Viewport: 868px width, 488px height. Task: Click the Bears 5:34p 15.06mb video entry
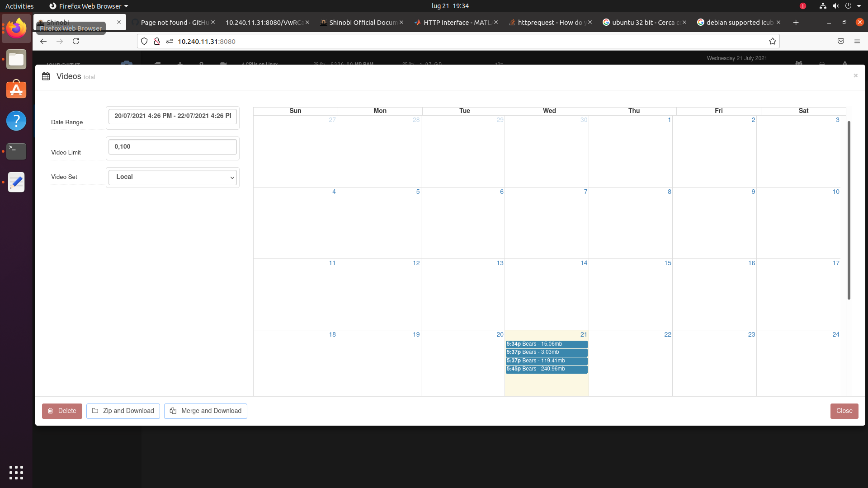coord(547,344)
